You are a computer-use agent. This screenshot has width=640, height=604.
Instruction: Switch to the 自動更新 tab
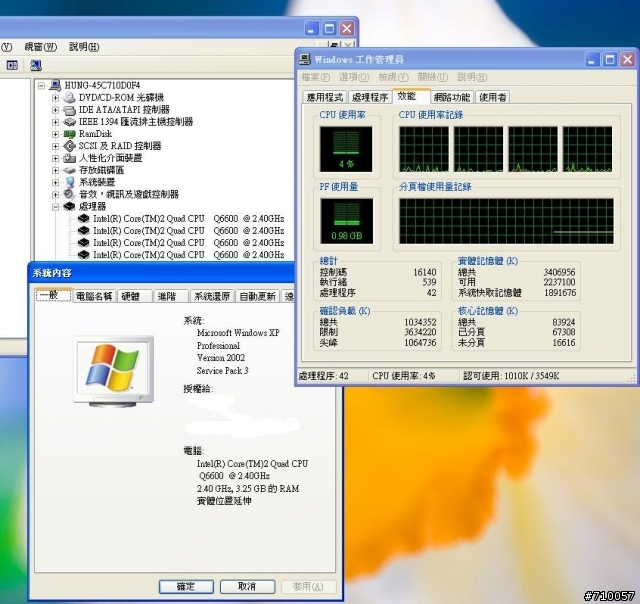click(257, 296)
